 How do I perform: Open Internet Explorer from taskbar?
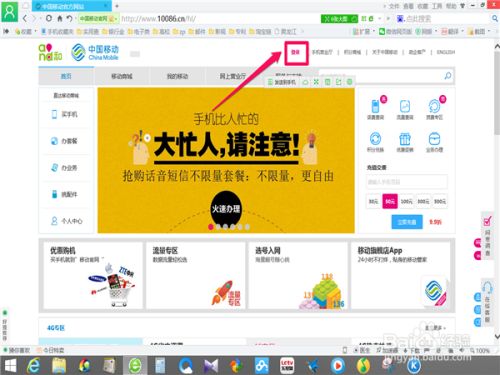pos(34,366)
